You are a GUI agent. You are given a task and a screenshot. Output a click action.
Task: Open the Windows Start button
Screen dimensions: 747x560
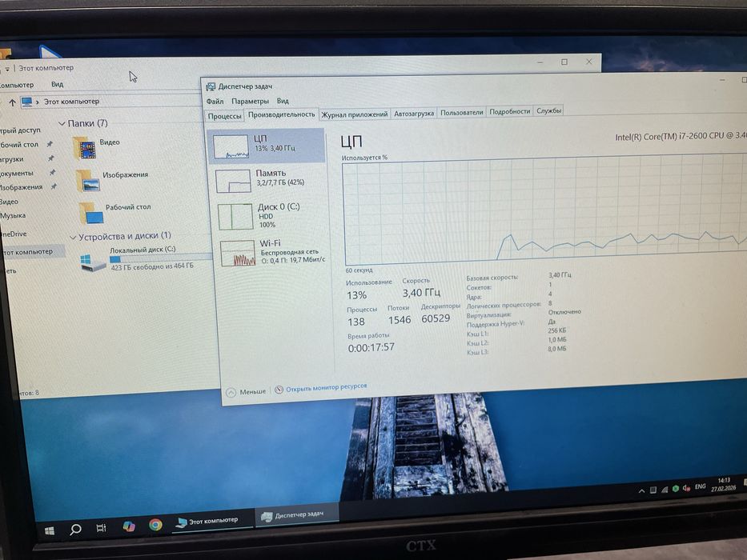[x=50, y=531]
